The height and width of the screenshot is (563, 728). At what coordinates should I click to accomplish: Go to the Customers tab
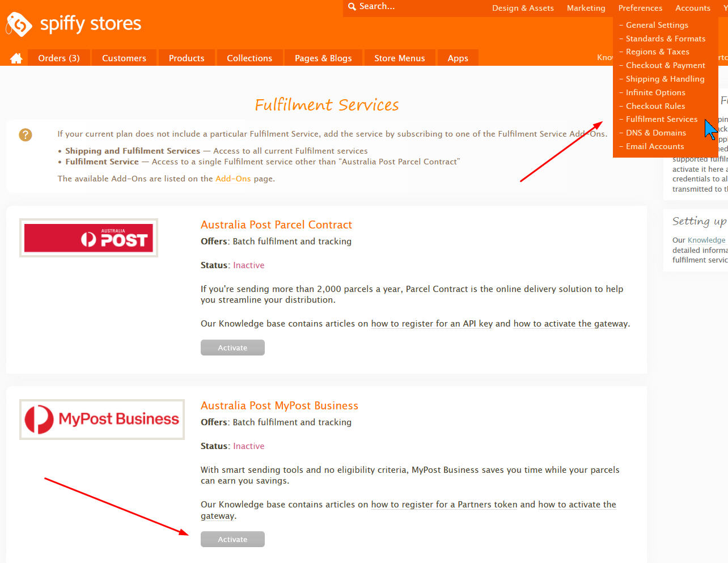point(124,58)
